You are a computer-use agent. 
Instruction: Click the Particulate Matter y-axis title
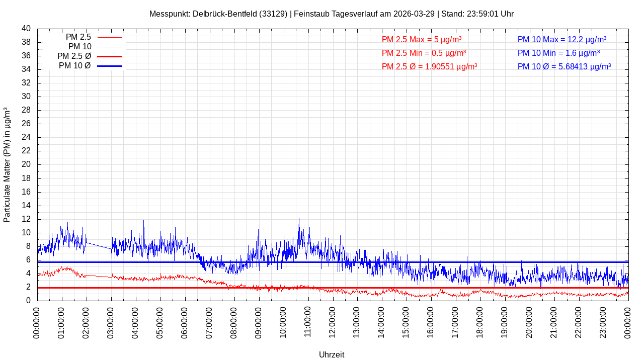7,164
